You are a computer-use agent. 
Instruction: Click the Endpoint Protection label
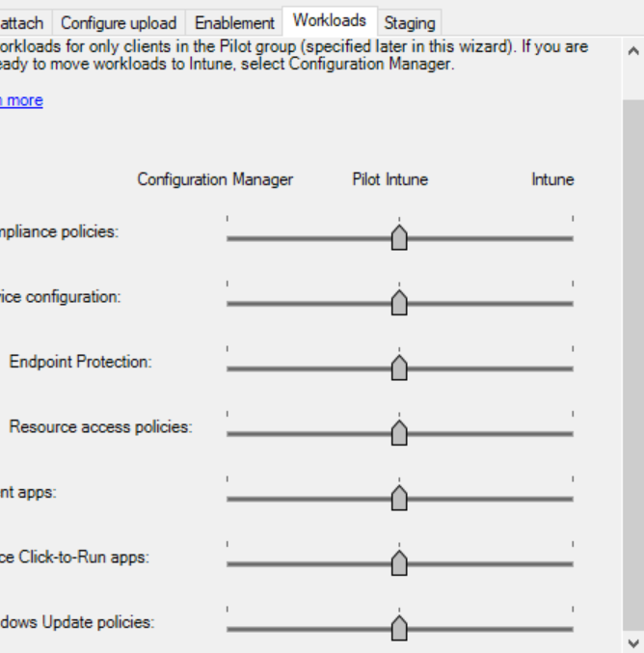pyautogui.click(x=81, y=362)
